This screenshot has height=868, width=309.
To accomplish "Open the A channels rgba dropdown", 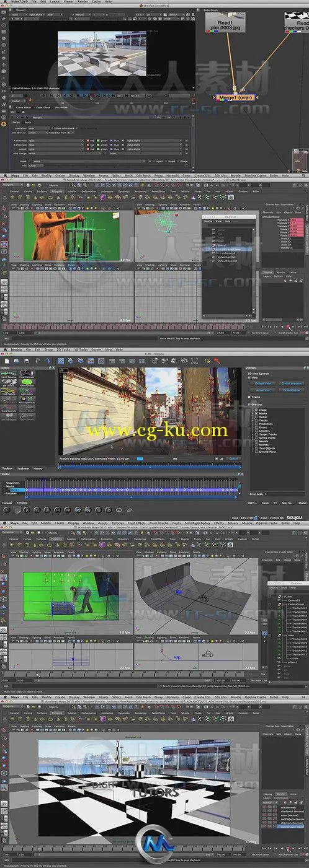I will [55, 141].
